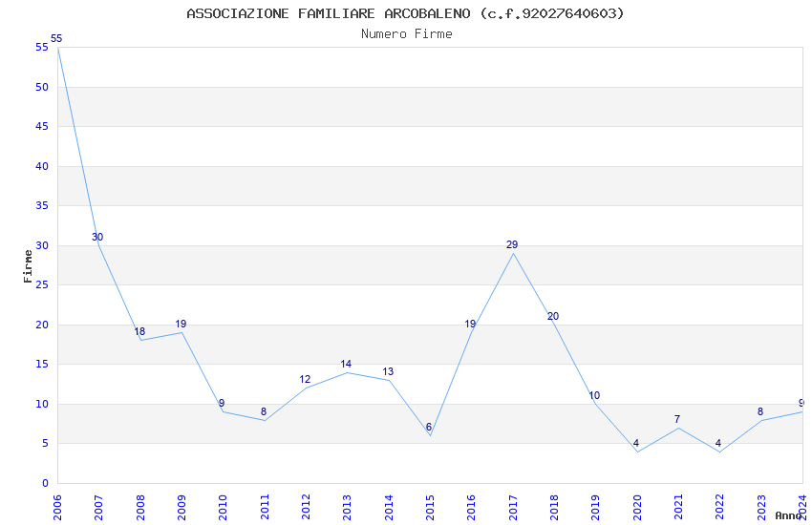Select the 2022 year label on x-axis
The width and height of the screenshot is (812, 525).
click(x=720, y=508)
